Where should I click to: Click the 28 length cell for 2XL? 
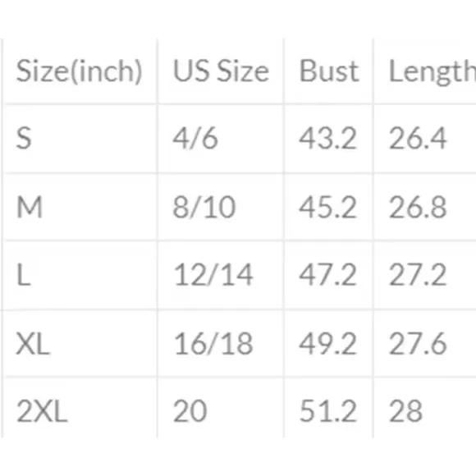click(x=406, y=411)
